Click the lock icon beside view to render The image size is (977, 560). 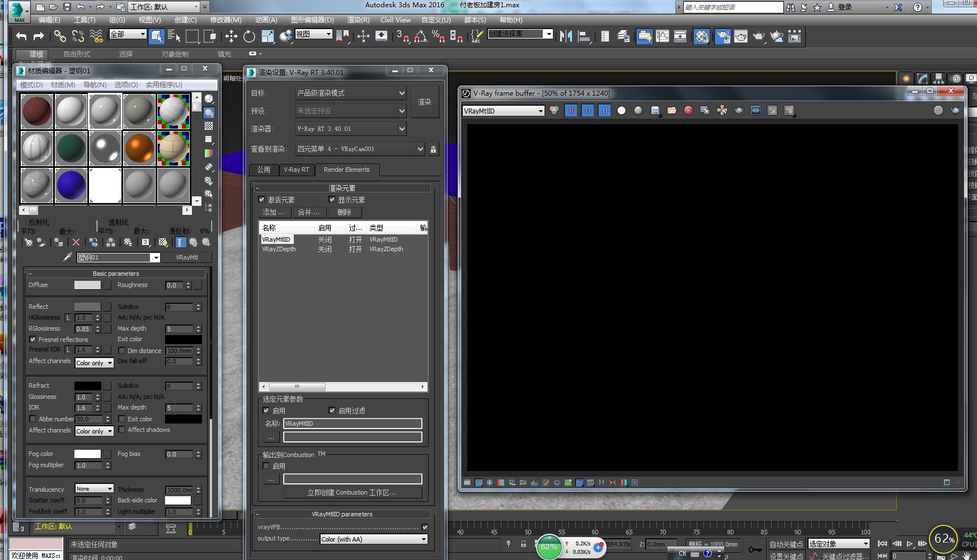pyautogui.click(x=433, y=149)
